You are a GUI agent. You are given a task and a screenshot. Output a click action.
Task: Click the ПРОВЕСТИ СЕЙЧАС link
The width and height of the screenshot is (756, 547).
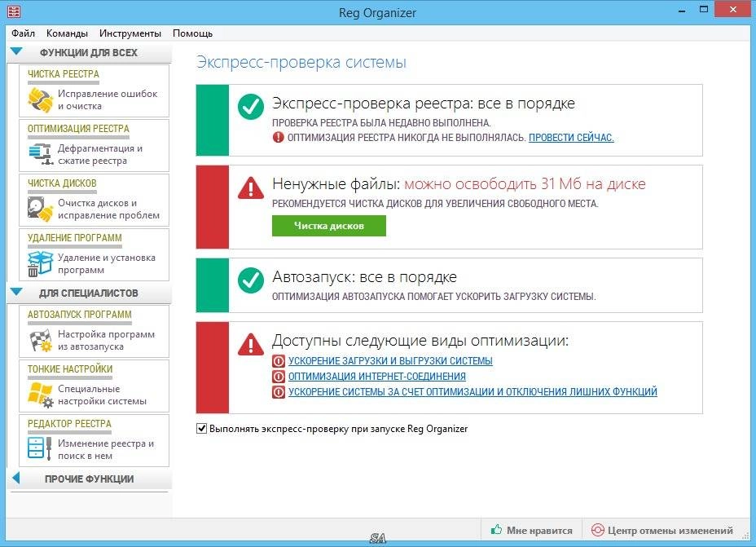click(571, 138)
